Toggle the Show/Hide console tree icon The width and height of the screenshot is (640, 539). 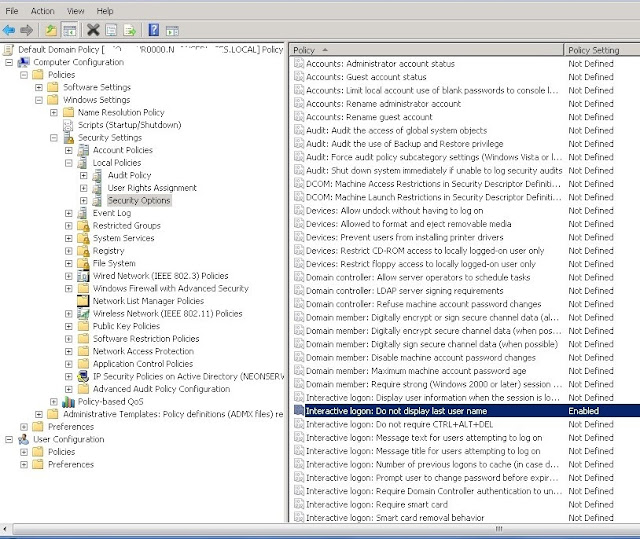[x=70, y=30]
